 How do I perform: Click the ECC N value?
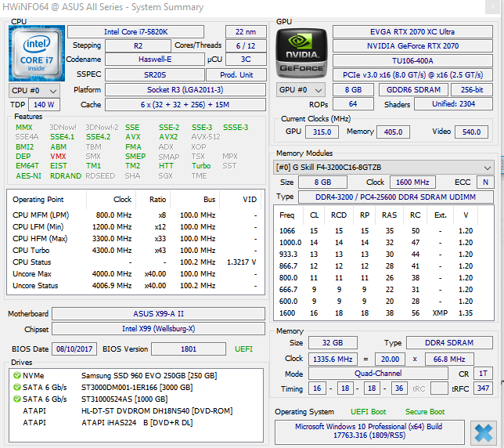(485, 182)
